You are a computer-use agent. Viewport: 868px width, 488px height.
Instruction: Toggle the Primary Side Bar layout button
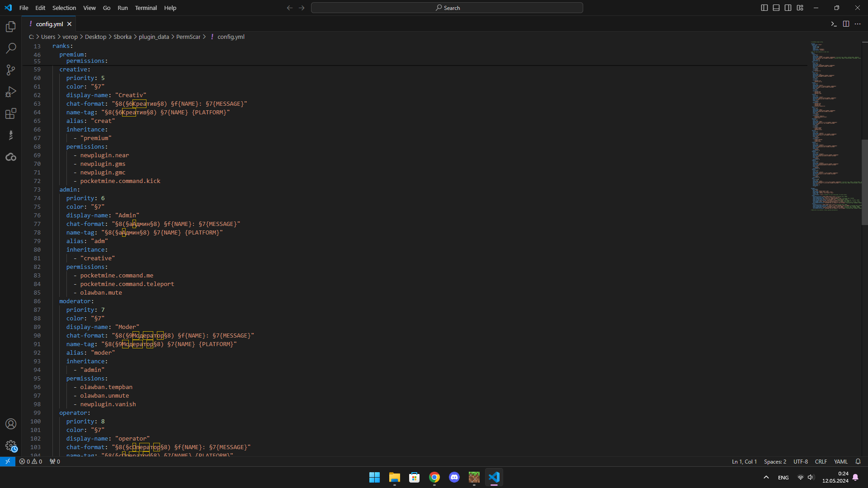[x=764, y=8]
